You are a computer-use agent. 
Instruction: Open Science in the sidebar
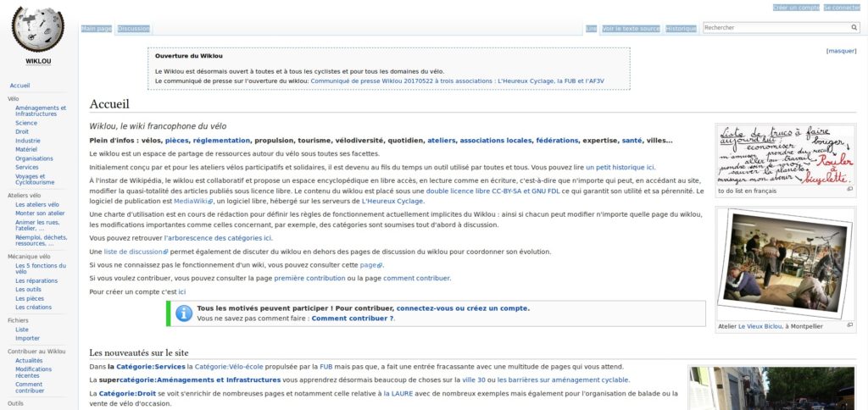pyautogui.click(x=26, y=123)
